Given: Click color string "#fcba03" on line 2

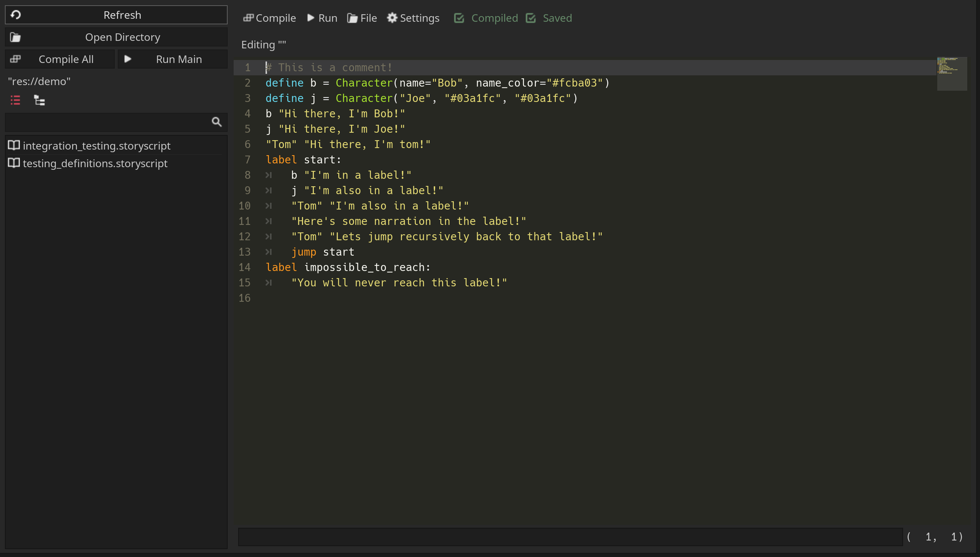Looking at the screenshot, I should pos(575,82).
